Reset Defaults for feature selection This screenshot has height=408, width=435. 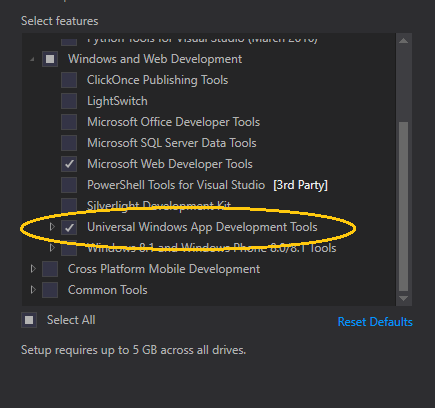point(375,322)
